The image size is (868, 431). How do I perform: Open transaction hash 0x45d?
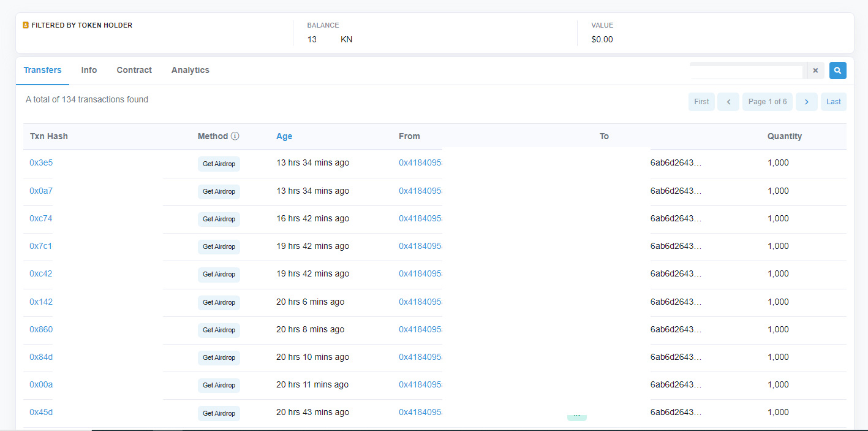point(41,412)
